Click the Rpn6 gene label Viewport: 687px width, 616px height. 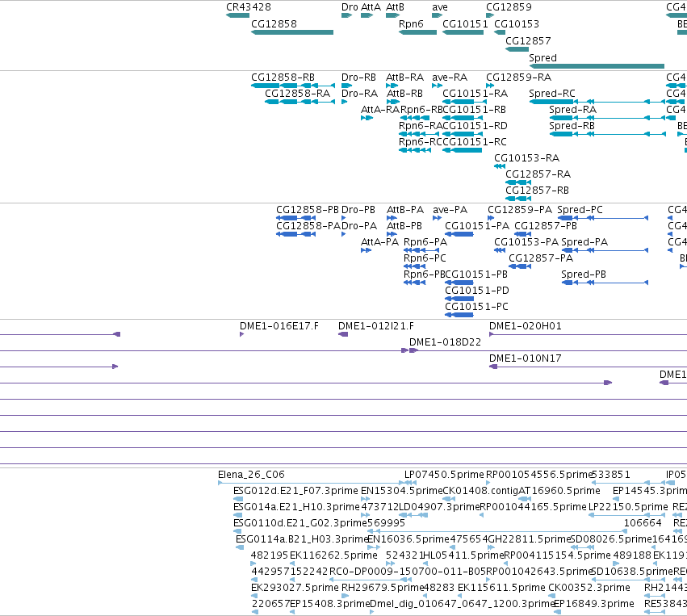(x=411, y=24)
